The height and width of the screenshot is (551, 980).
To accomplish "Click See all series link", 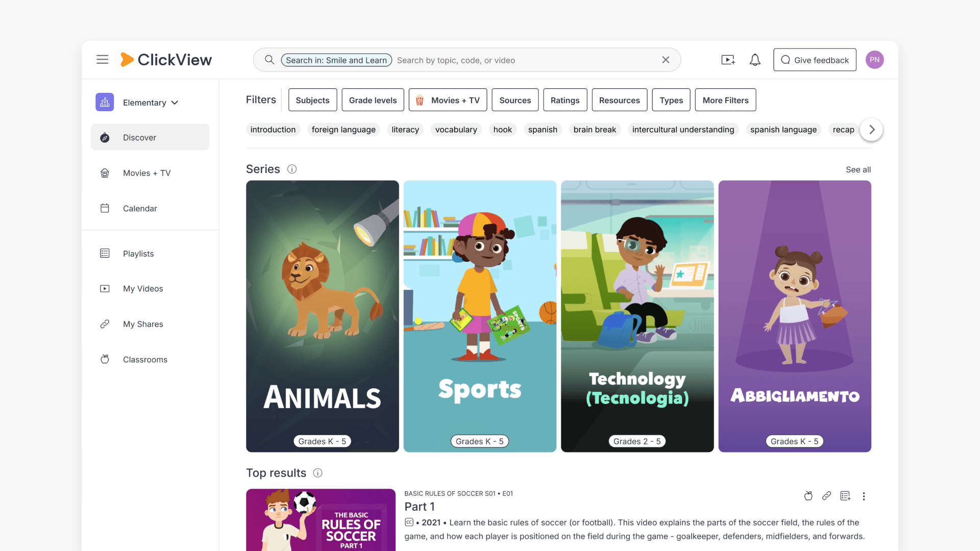I will [x=858, y=169].
